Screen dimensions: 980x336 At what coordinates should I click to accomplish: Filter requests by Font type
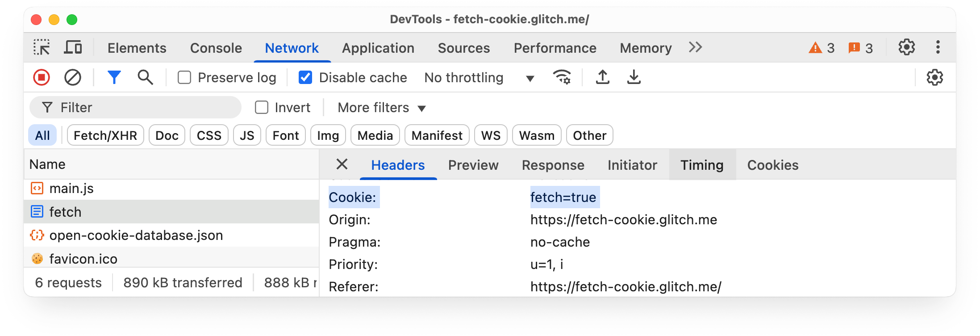tap(286, 135)
